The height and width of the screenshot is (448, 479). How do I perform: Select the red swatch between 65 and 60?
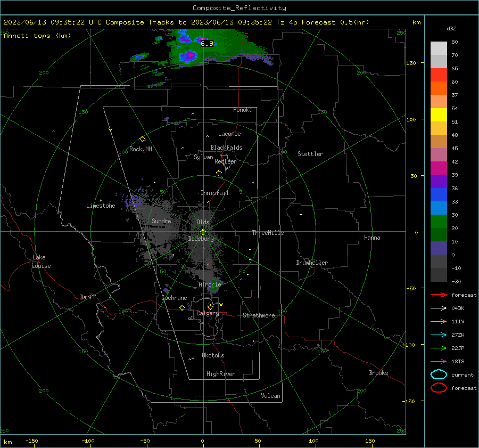(x=439, y=75)
